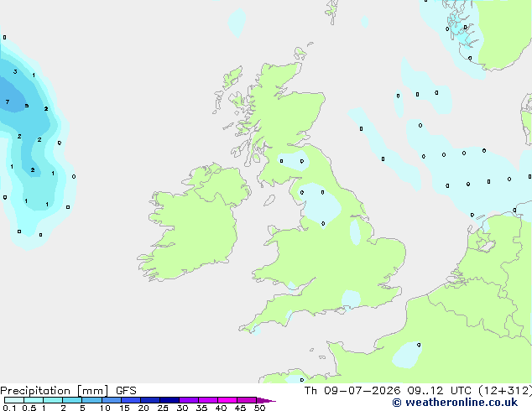Click the 'GFS' model label
Screen dimensions: 532x411
click(x=126, y=391)
